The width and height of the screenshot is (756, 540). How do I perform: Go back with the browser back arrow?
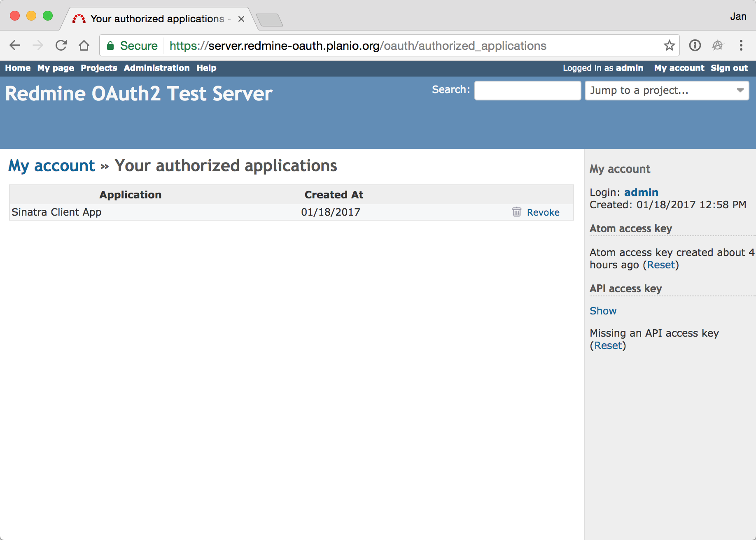point(15,45)
